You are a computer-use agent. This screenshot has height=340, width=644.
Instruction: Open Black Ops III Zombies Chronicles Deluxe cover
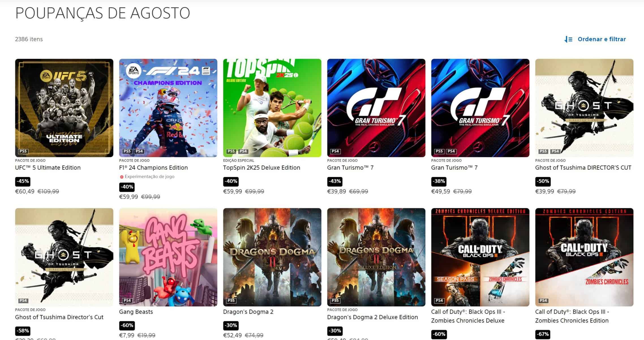[x=480, y=257]
